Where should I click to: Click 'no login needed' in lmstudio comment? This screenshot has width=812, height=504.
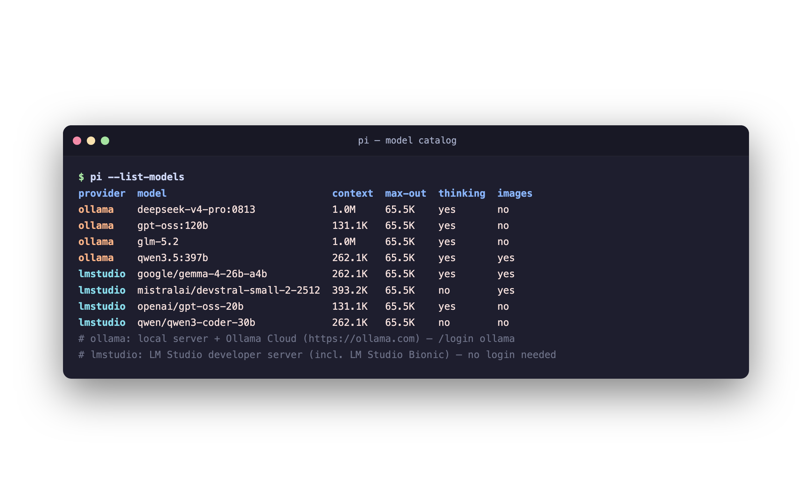coord(512,355)
